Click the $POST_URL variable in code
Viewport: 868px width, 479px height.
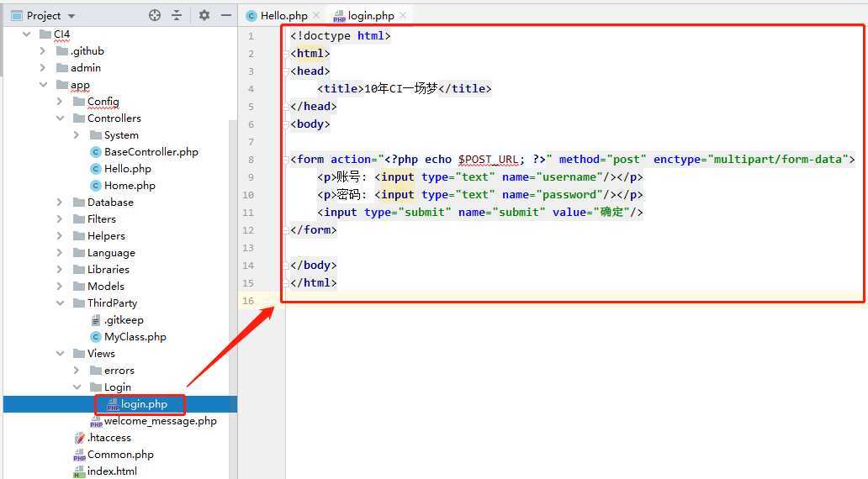[x=488, y=160]
